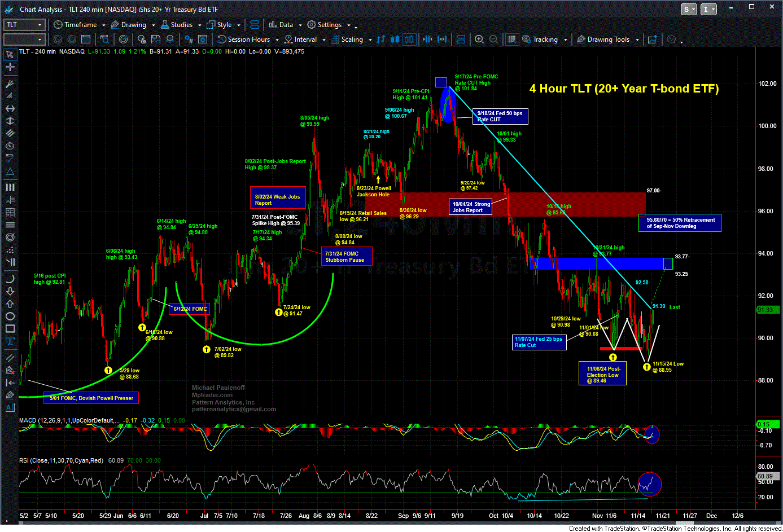Click the increase bar spacing icon

pos(442,39)
